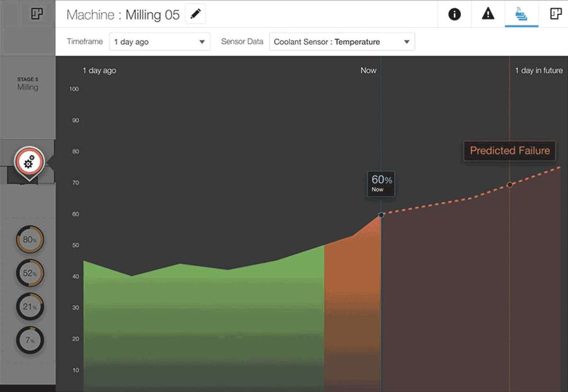
Task: Open the machine info icon
Action: tap(454, 14)
